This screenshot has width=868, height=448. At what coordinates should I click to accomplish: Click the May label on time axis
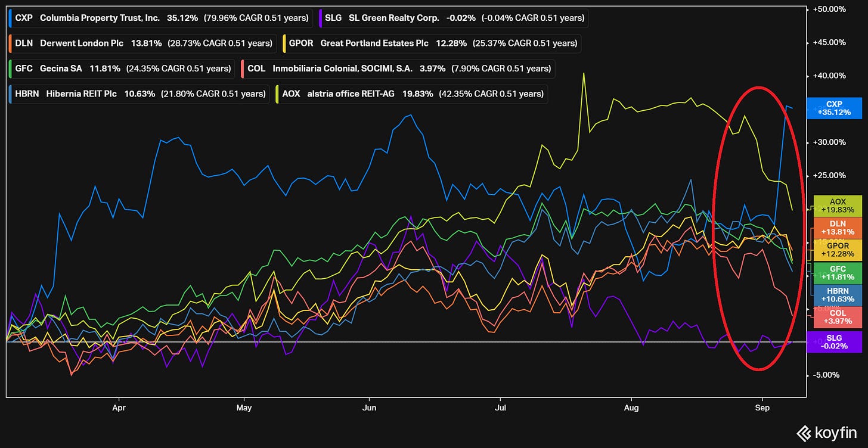[244, 408]
